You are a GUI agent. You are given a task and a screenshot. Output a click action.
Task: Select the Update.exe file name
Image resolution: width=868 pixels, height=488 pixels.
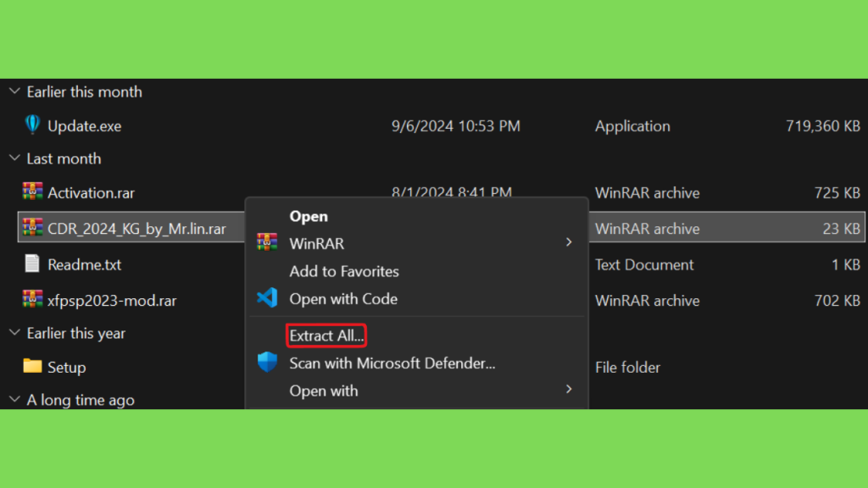84,126
